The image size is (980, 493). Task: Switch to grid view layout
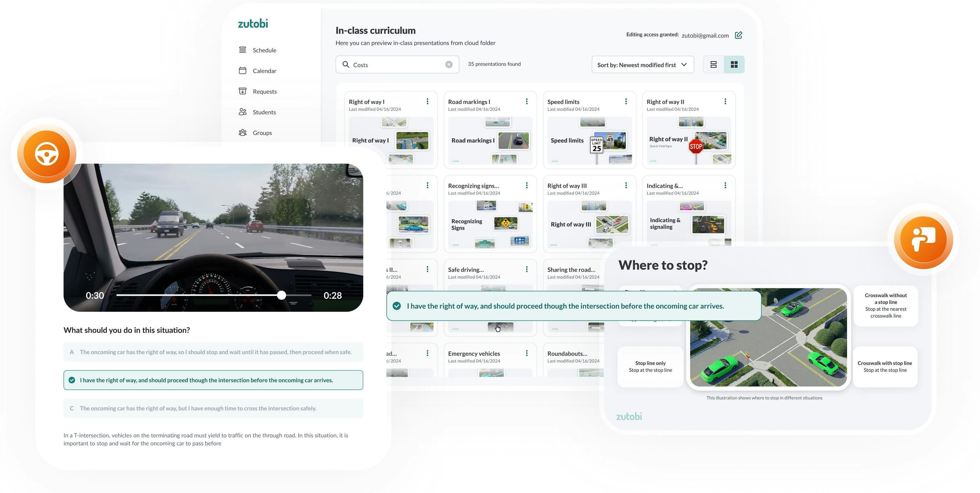[734, 65]
